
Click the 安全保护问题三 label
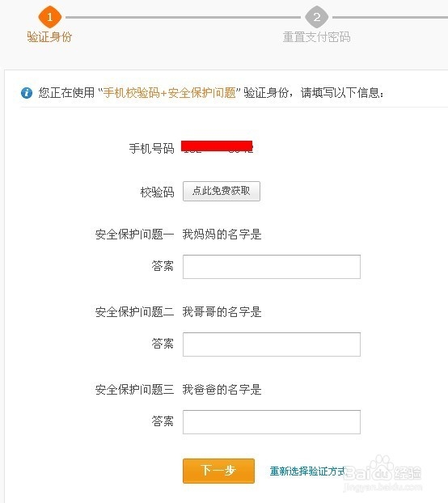135,390
